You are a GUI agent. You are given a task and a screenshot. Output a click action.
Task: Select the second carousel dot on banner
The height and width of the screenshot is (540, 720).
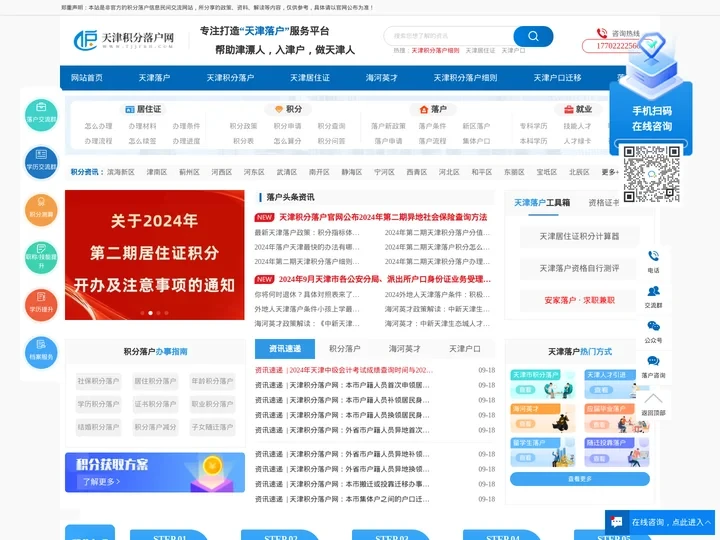click(150, 313)
